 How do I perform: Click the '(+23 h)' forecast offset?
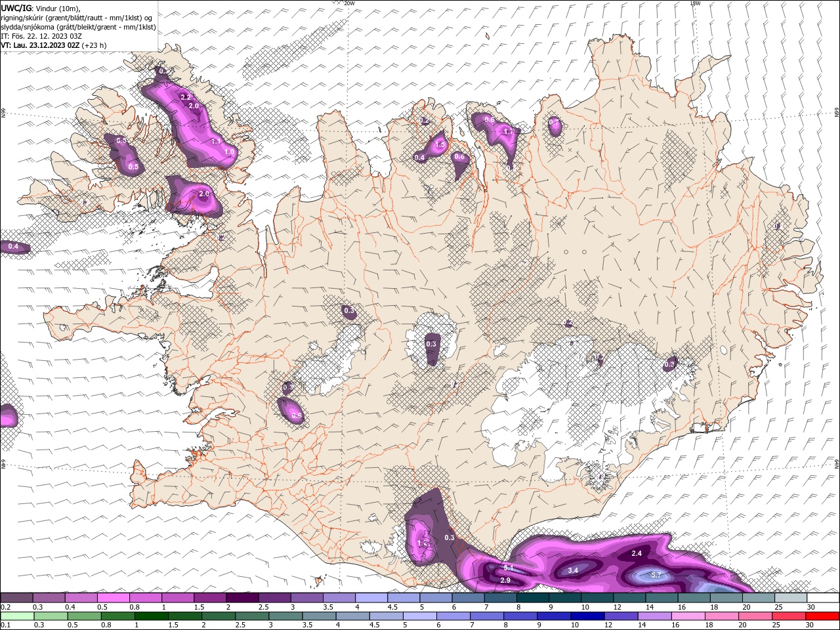[94, 45]
